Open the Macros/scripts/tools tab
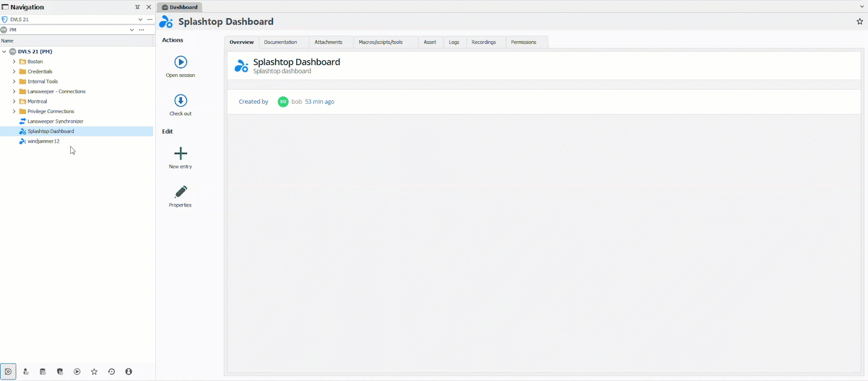 pyautogui.click(x=380, y=42)
